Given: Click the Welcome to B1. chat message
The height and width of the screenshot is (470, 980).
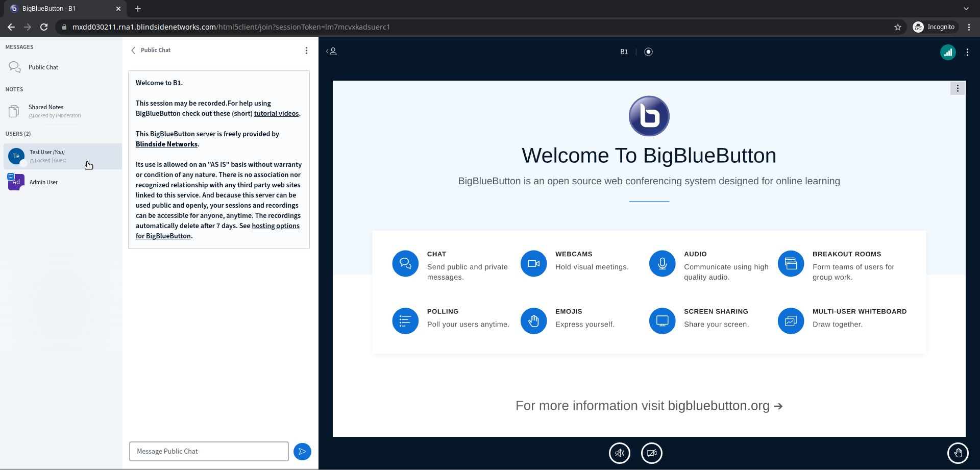Looking at the screenshot, I should 159,83.
